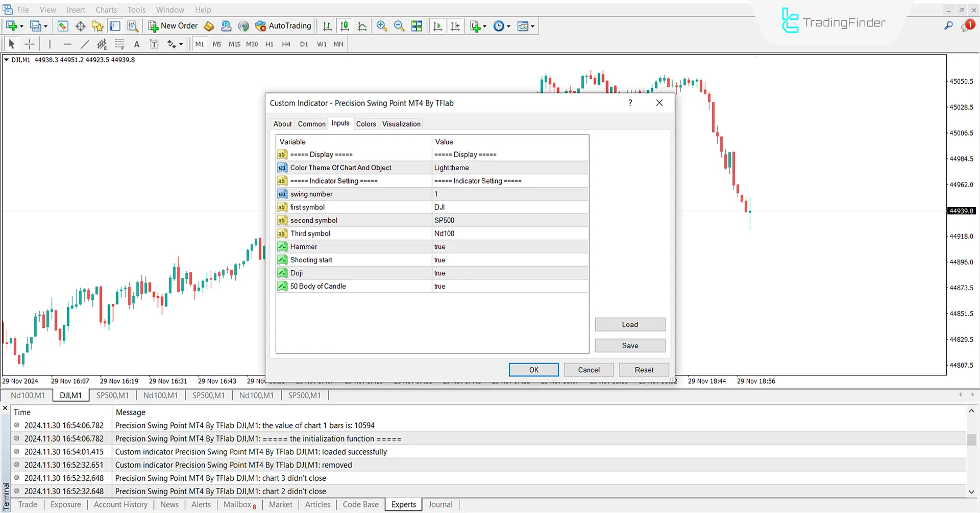Select the text insertion tool

click(x=136, y=44)
